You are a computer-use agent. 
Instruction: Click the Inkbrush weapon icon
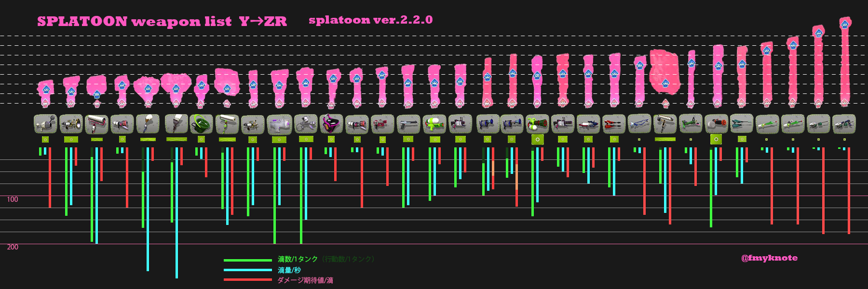coord(148,124)
